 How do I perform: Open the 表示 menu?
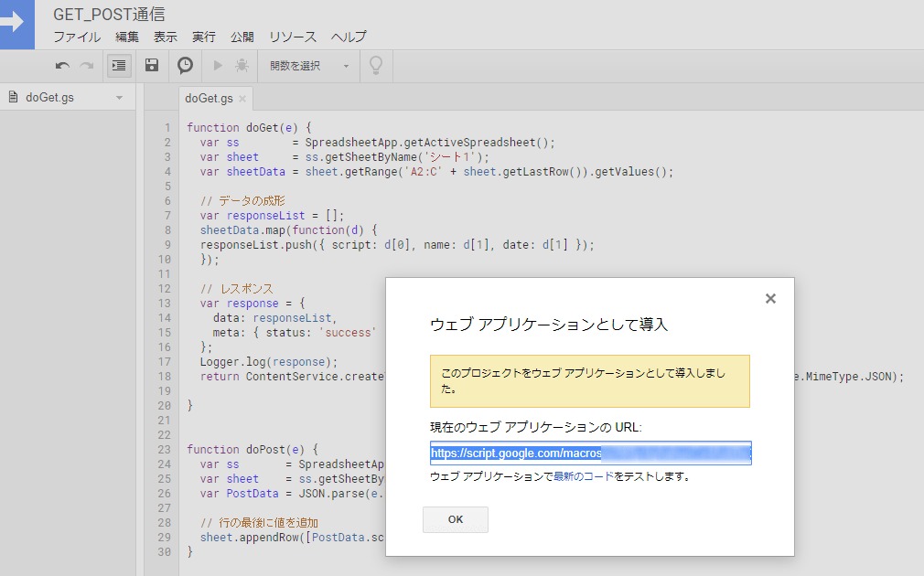coord(166,37)
